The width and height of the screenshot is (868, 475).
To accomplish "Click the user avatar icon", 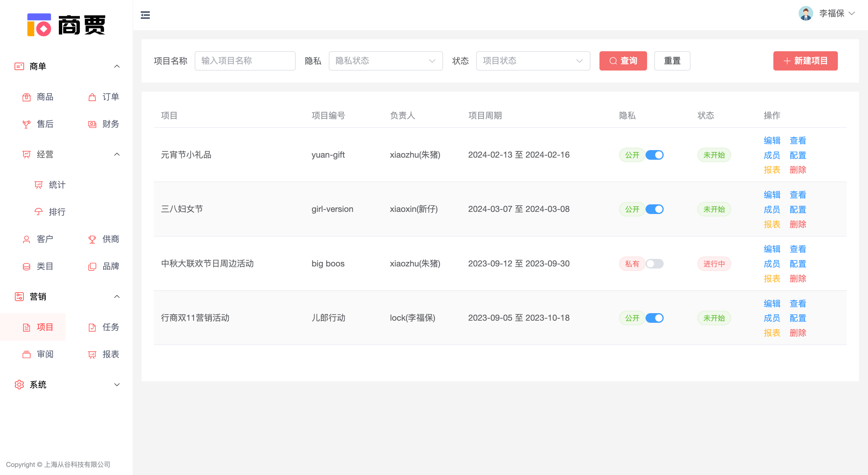I will pyautogui.click(x=806, y=14).
